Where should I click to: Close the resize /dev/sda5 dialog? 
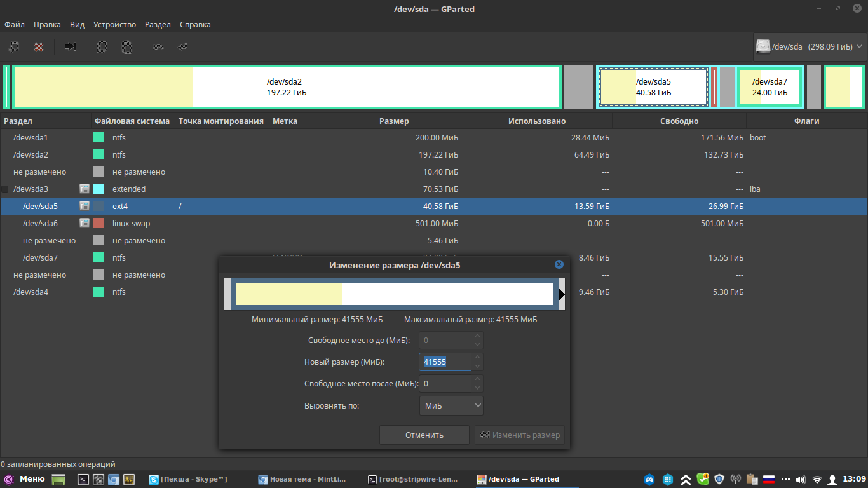coord(559,264)
